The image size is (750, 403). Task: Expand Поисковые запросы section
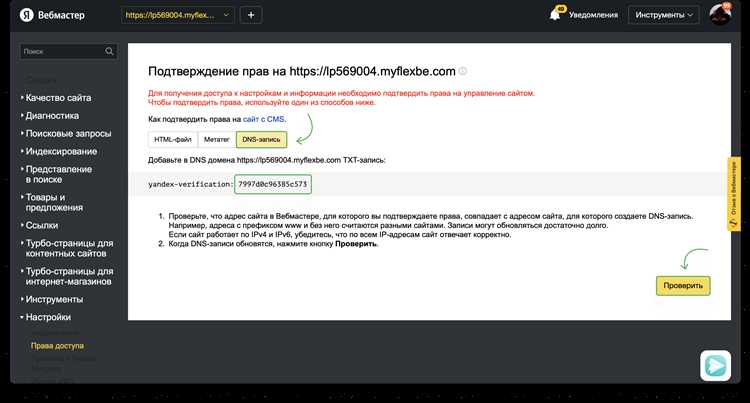[66, 133]
